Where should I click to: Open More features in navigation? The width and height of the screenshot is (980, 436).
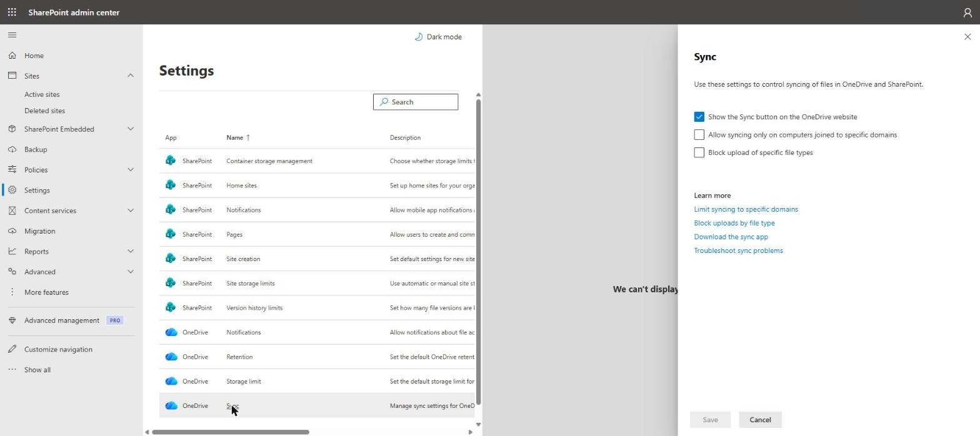coord(46,292)
